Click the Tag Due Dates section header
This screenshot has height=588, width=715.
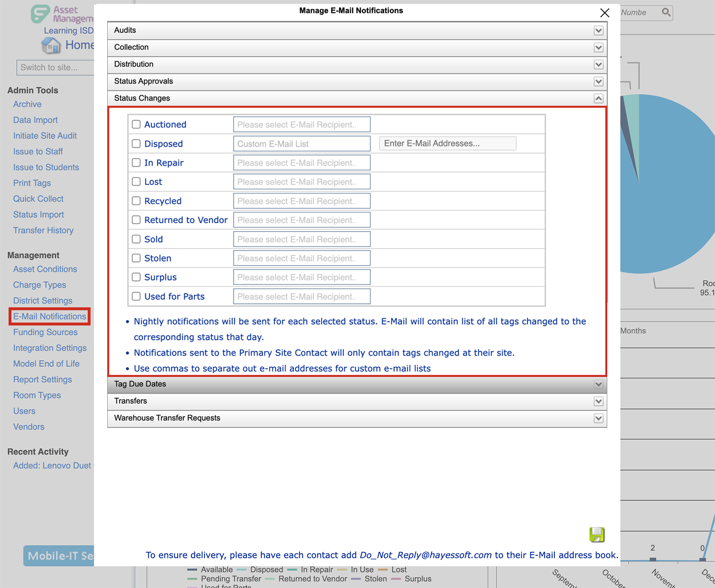(357, 384)
